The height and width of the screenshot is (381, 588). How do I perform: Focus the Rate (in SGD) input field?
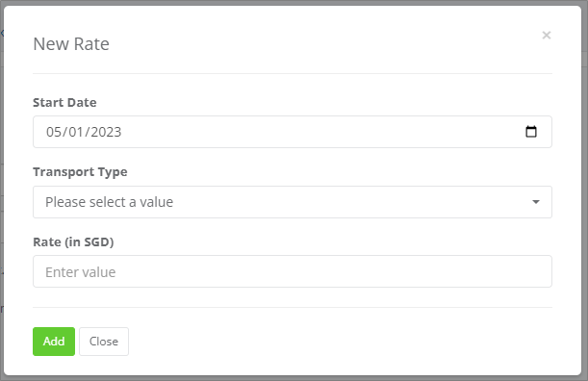tap(293, 271)
